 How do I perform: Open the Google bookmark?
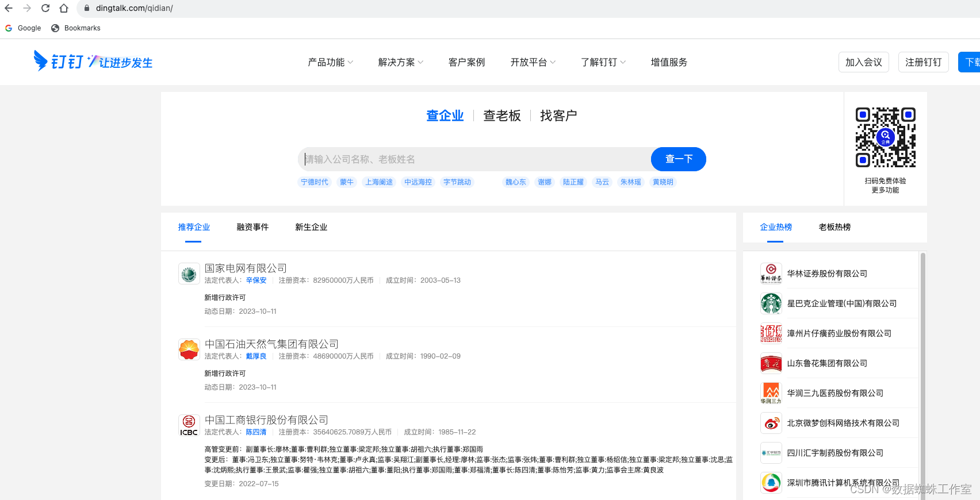coord(23,28)
